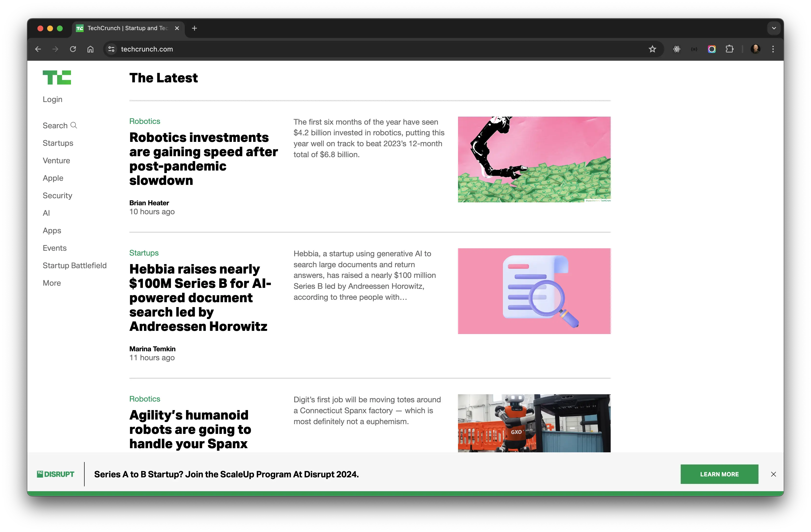Open the Startups category above Hebbia headline

[144, 253]
